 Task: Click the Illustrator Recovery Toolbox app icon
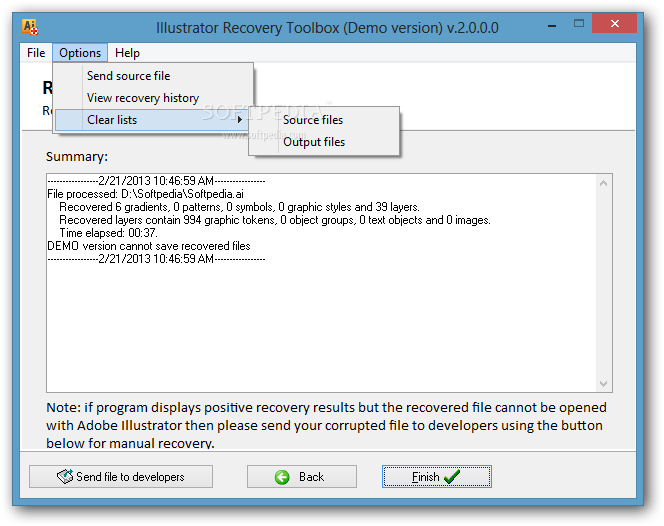(30, 27)
